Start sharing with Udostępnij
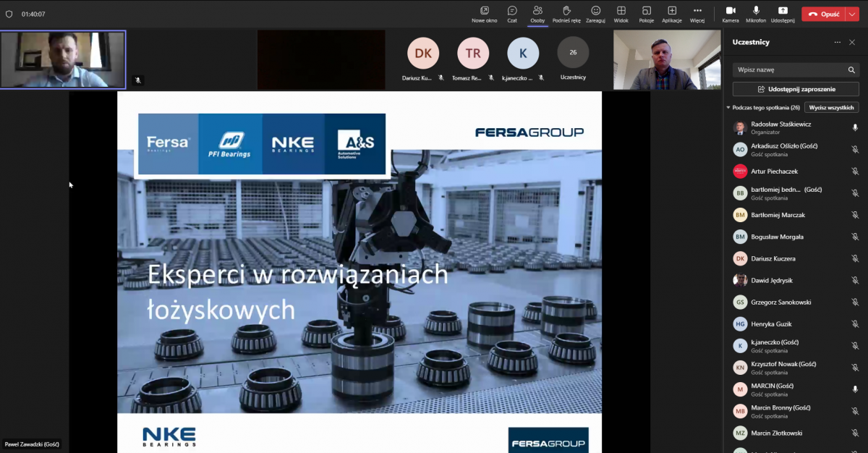This screenshot has width=868, height=453. (x=783, y=14)
